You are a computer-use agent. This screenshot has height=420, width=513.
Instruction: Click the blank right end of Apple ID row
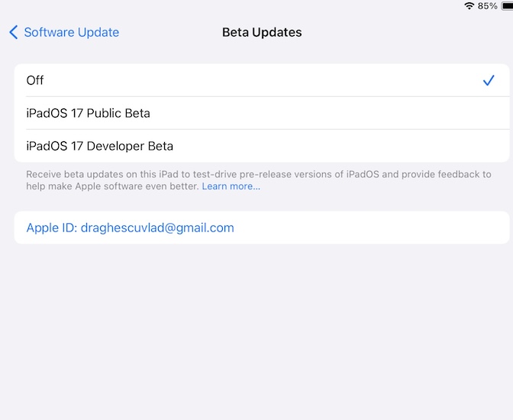tap(427, 228)
